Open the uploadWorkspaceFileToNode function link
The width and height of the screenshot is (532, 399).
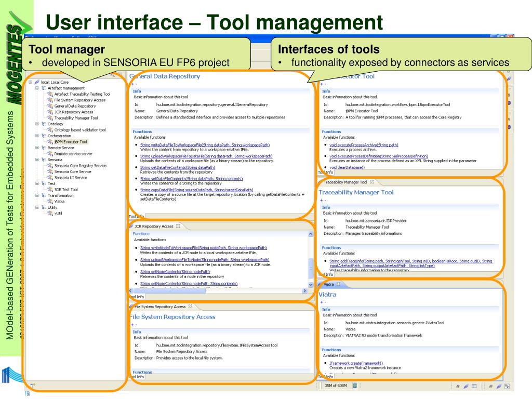point(205,260)
